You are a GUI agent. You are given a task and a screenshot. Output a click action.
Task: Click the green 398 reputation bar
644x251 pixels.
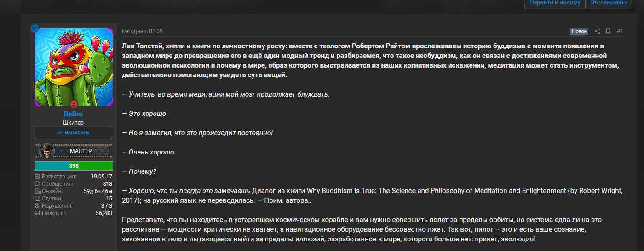74,166
